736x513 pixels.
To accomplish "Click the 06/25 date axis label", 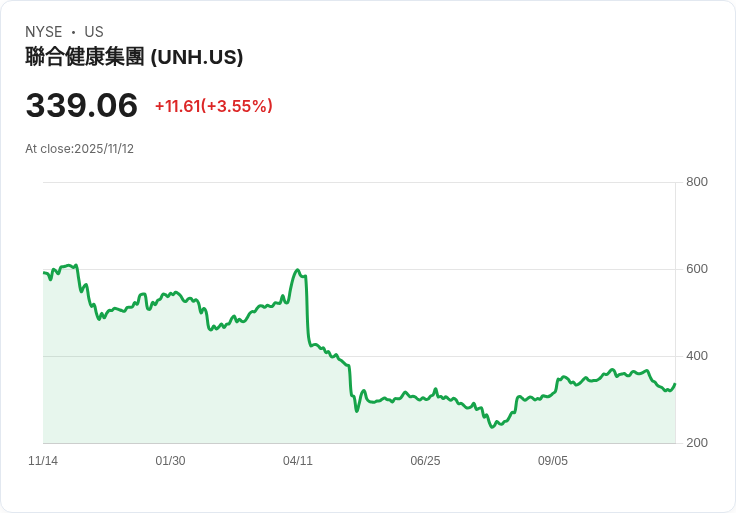I will pyautogui.click(x=425, y=460).
